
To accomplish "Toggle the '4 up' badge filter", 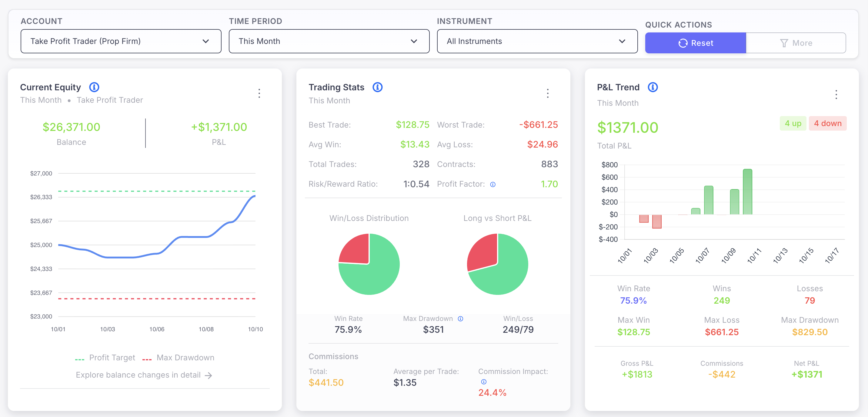I will pyautogui.click(x=793, y=123).
